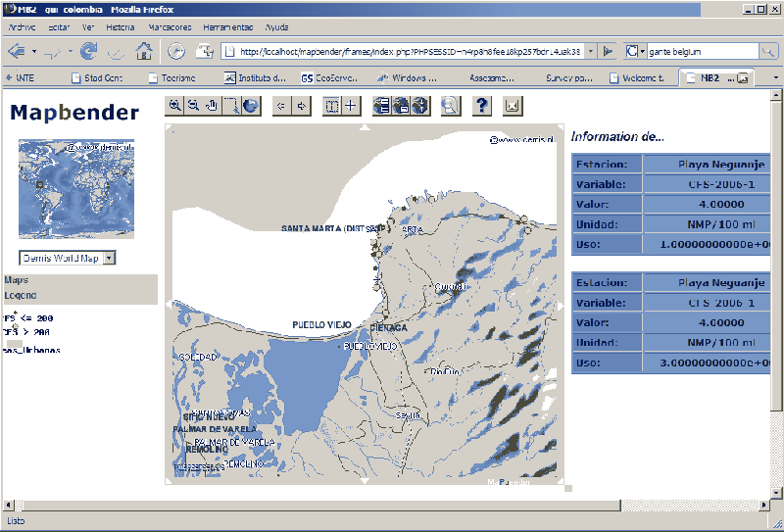Open the search engine selector dropdown
Viewport: 784px width, 532px height.
point(643,51)
